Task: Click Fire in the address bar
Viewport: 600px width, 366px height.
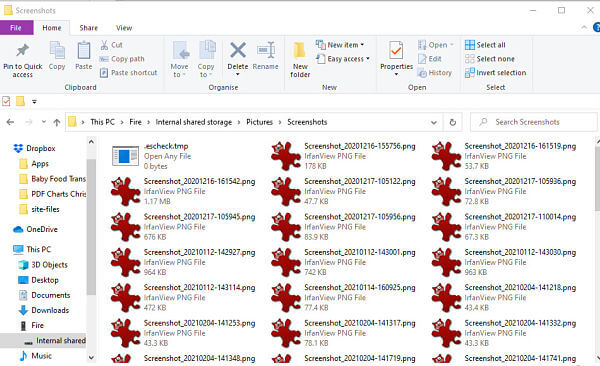Action: point(135,122)
